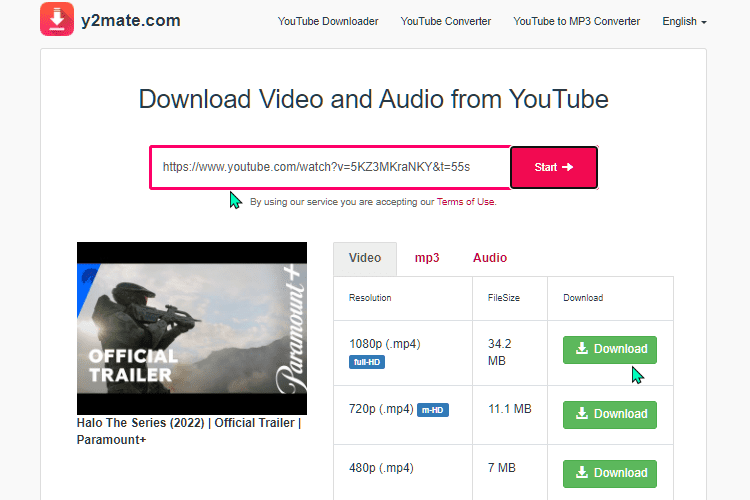This screenshot has width=750, height=500.
Task: Click the Resolution column header
Action: [x=370, y=298]
